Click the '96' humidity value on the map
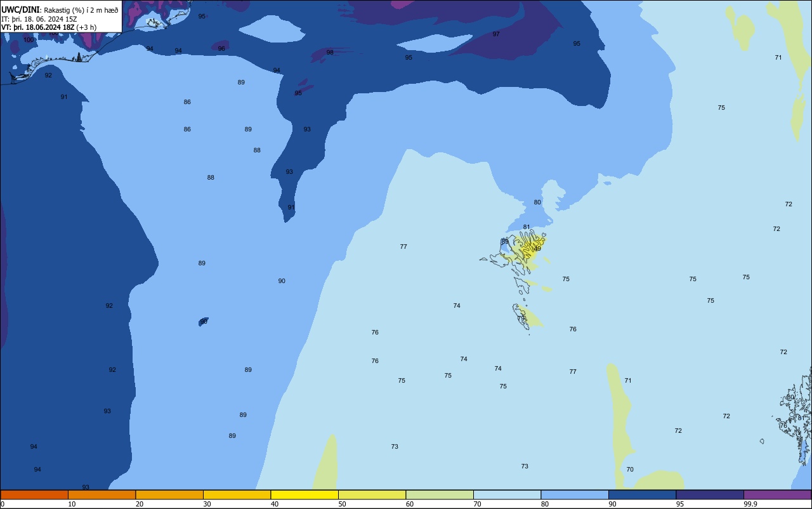812x509 pixels. click(x=221, y=49)
